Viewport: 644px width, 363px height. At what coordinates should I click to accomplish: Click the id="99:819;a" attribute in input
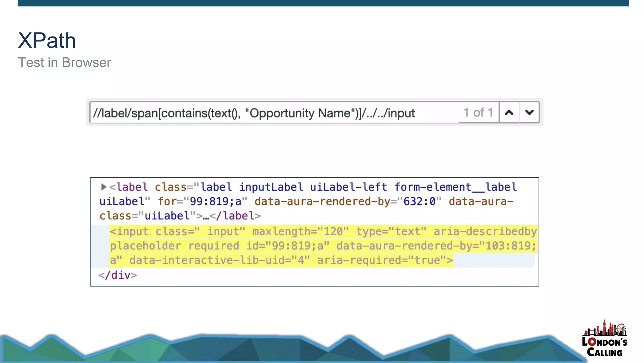click(x=288, y=246)
